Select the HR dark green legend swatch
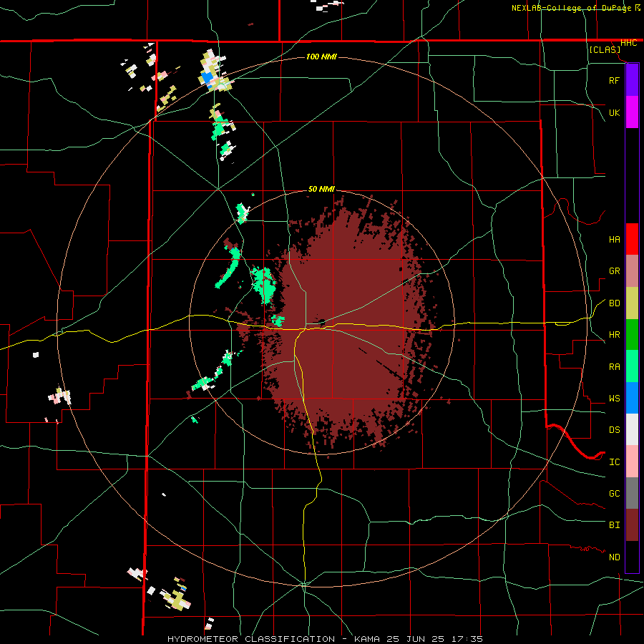 pos(632,334)
